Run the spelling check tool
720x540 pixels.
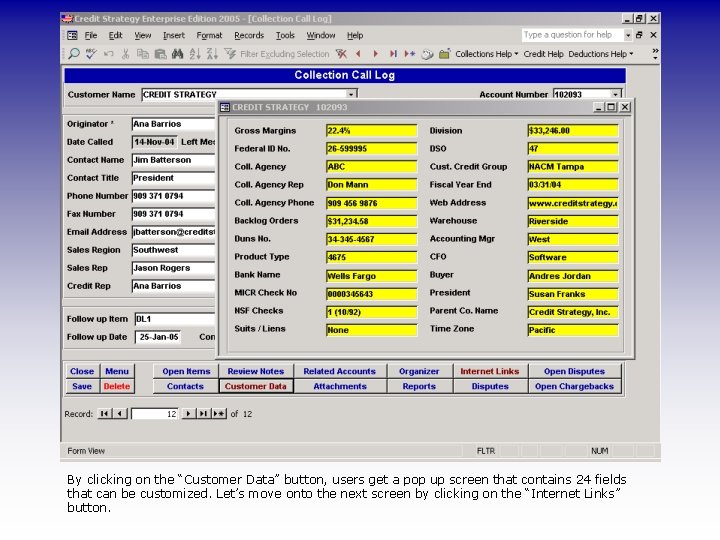point(91,54)
